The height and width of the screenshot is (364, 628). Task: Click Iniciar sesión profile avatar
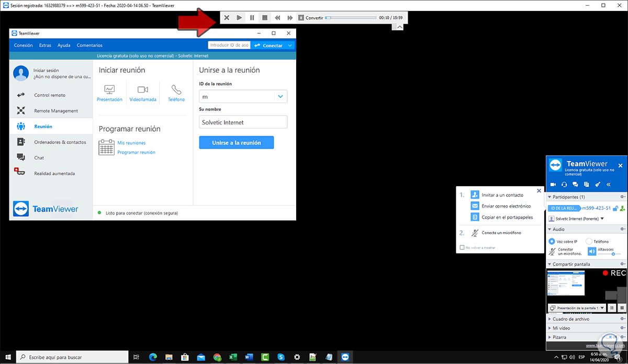21,73
